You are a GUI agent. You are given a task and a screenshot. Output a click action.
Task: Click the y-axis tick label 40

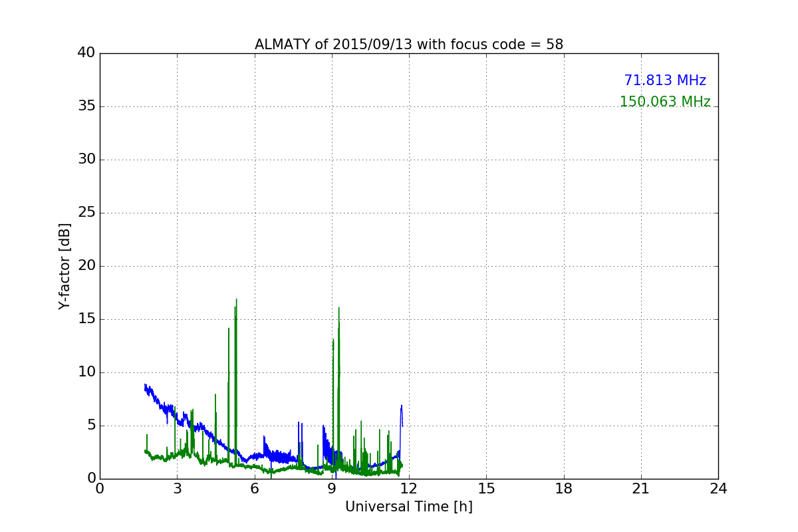tap(86, 53)
